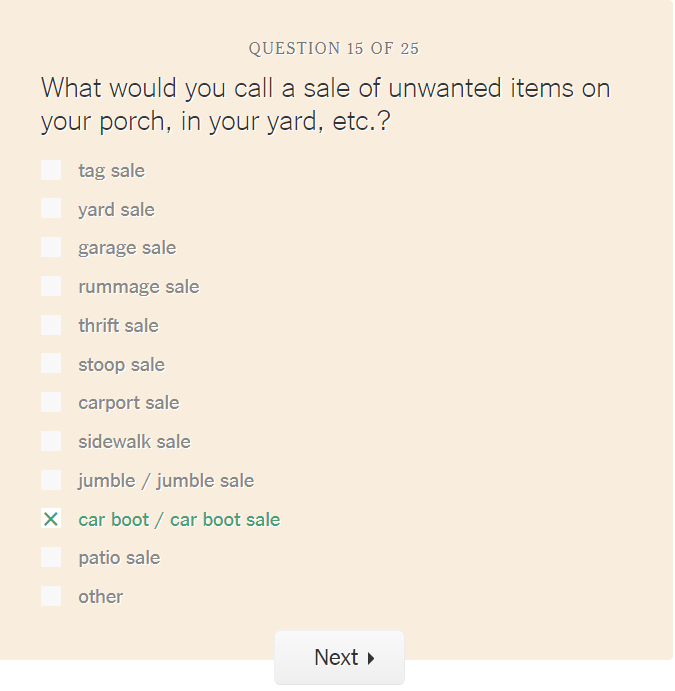The image size is (675, 691).
Task: Select the 'garage sale' checkbox
Action: [51, 248]
